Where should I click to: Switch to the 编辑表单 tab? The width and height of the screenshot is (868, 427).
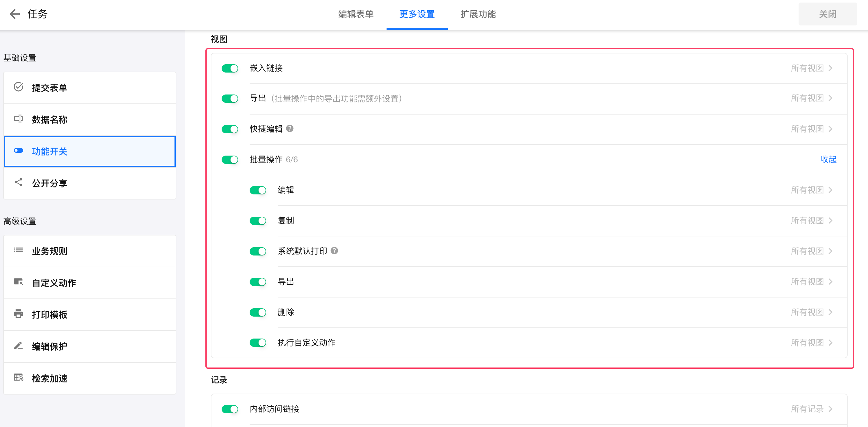tap(355, 14)
